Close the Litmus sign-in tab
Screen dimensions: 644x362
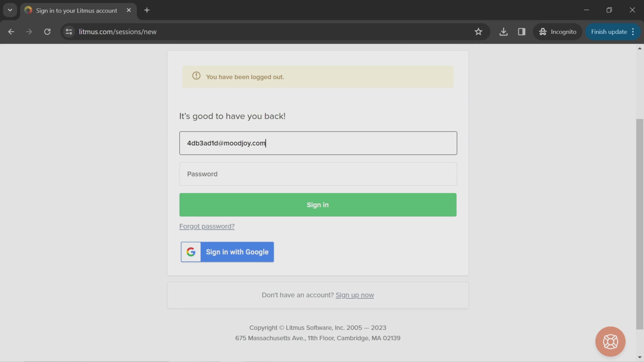click(129, 10)
